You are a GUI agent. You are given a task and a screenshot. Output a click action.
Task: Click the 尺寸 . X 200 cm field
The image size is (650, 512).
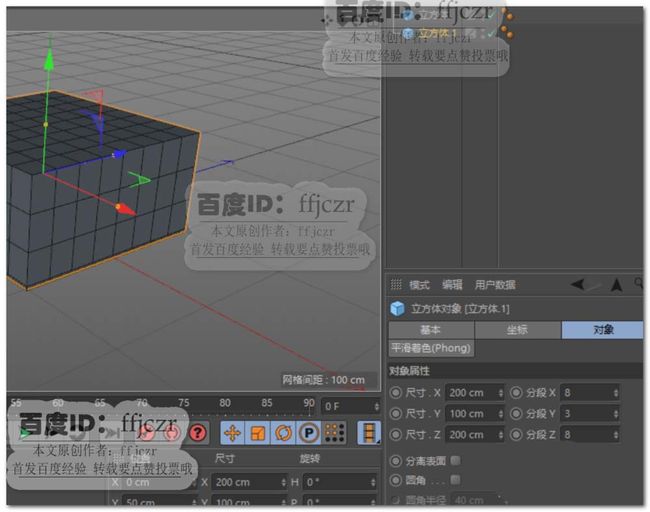point(474,393)
